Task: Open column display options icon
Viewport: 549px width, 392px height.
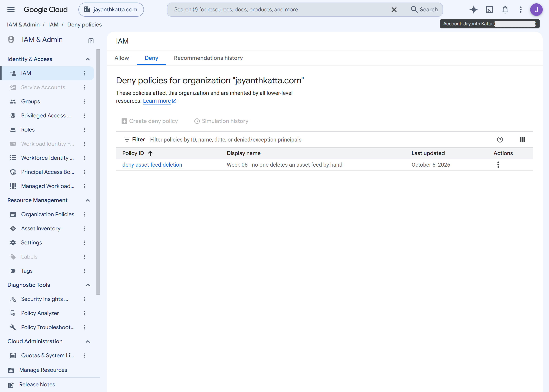Action: [522, 140]
